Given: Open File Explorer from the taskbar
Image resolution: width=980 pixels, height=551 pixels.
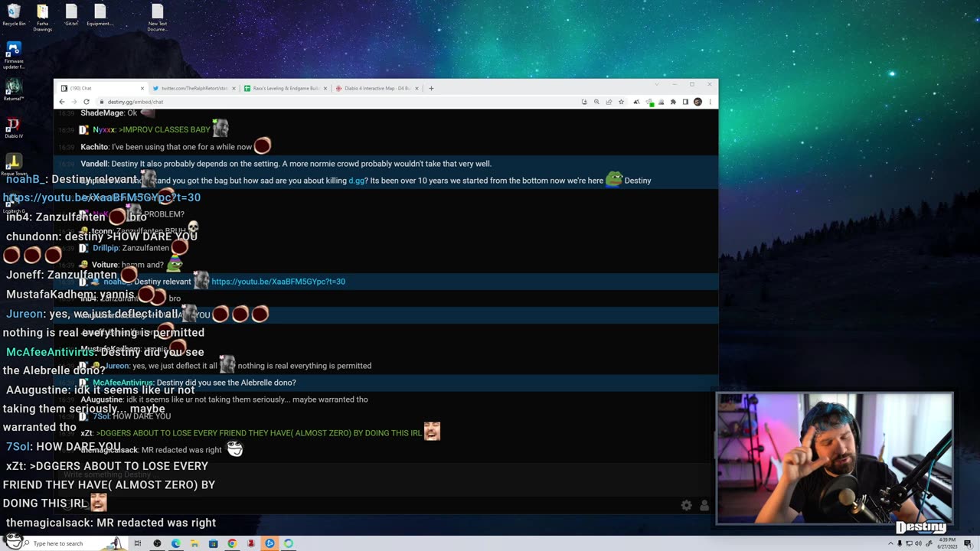Looking at the screenshot, I should (x=194, y=543).
